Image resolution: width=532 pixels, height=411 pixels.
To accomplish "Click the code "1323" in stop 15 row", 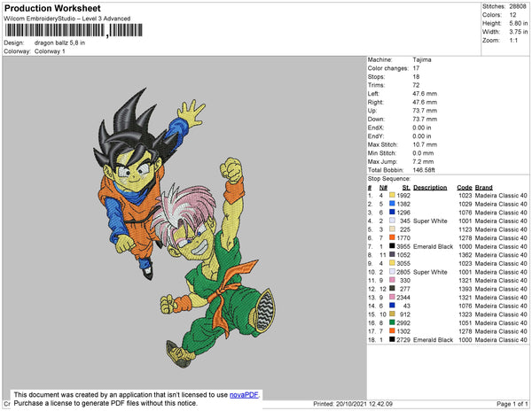I will coord(465,314).
